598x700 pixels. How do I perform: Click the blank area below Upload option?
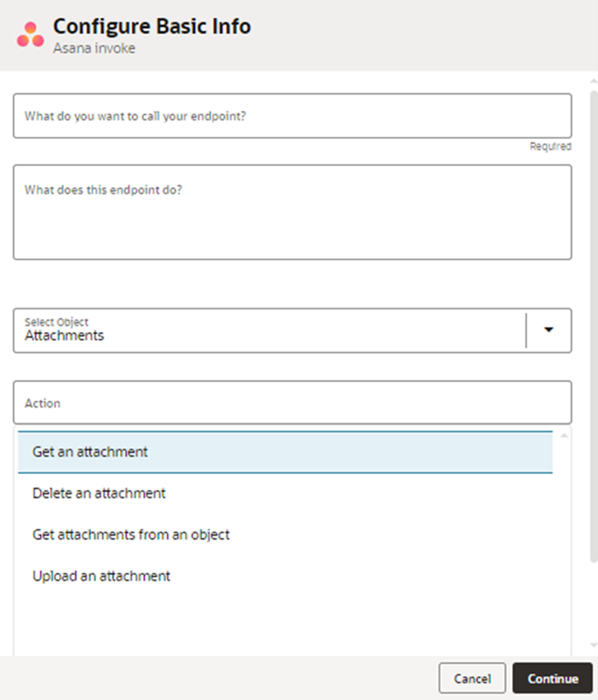[x=285, y=622]
